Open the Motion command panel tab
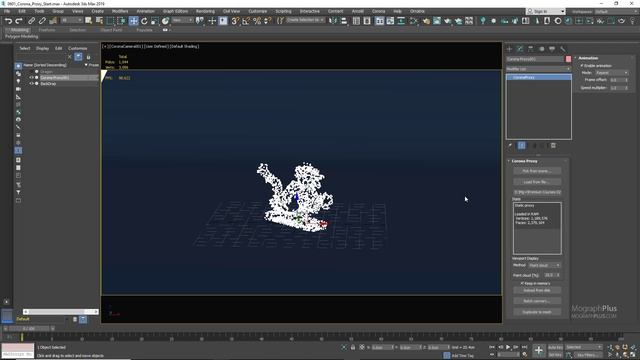 [541, 49]
